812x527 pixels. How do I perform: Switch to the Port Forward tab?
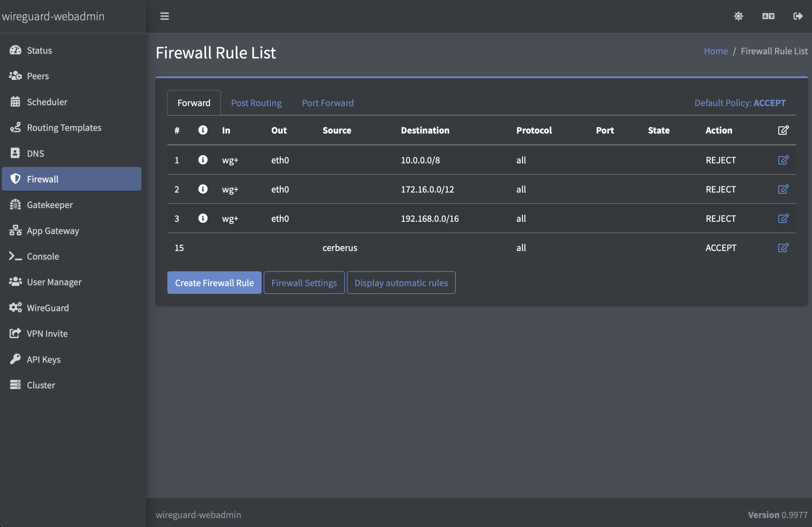[x=327, y=103]
